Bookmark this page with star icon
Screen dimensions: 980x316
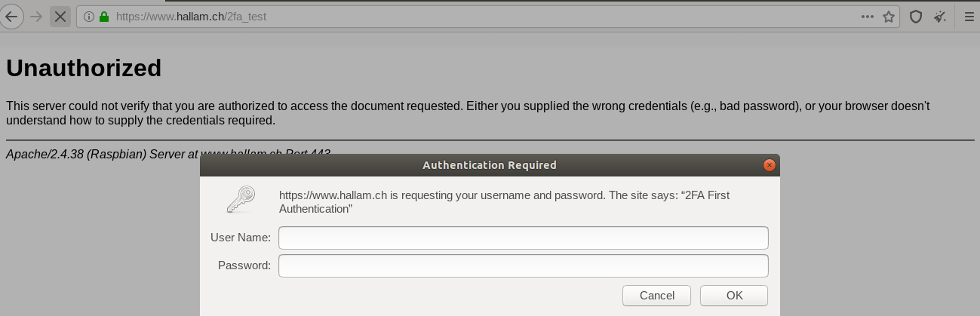(889, 17)
